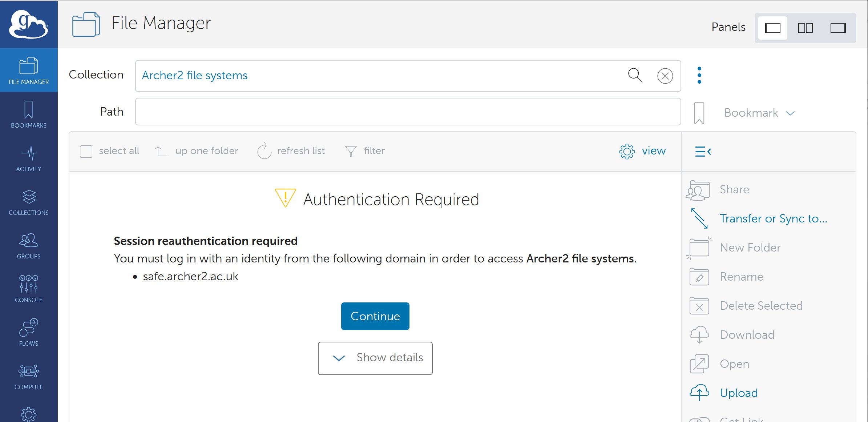
Task: Click Session reauthentication required heading
Action: (206, 241)
